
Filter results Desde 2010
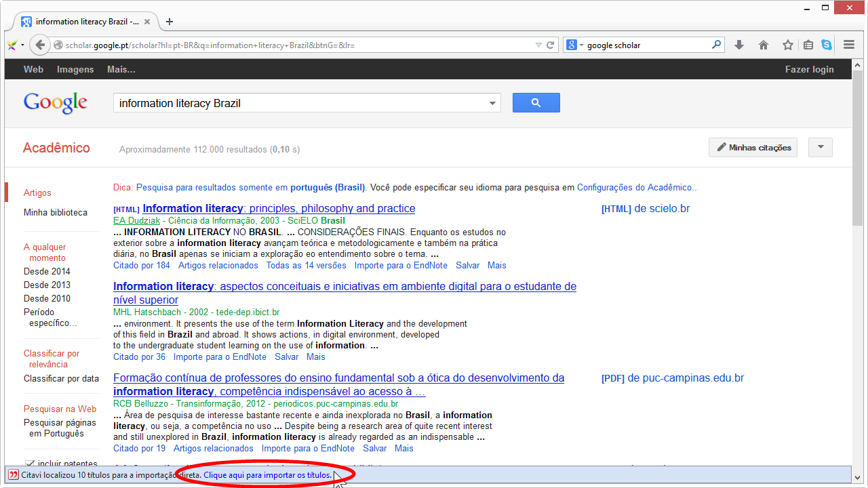point(47,299)
